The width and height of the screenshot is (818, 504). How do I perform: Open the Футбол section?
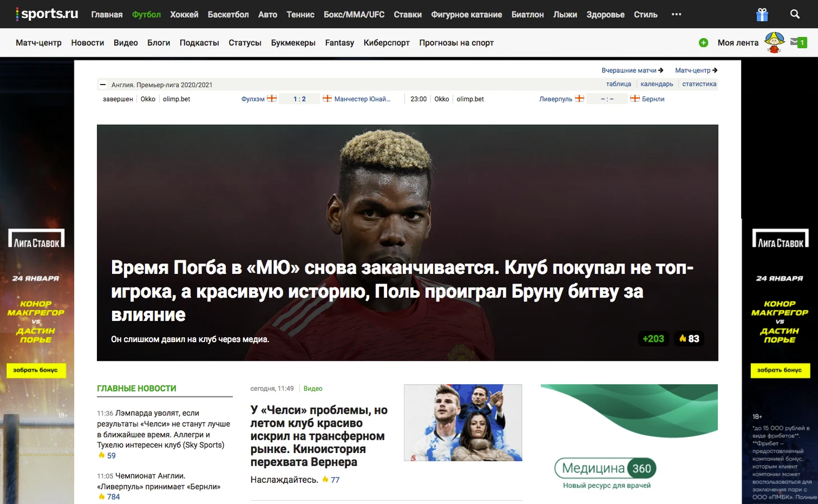[x=146, y=15]
